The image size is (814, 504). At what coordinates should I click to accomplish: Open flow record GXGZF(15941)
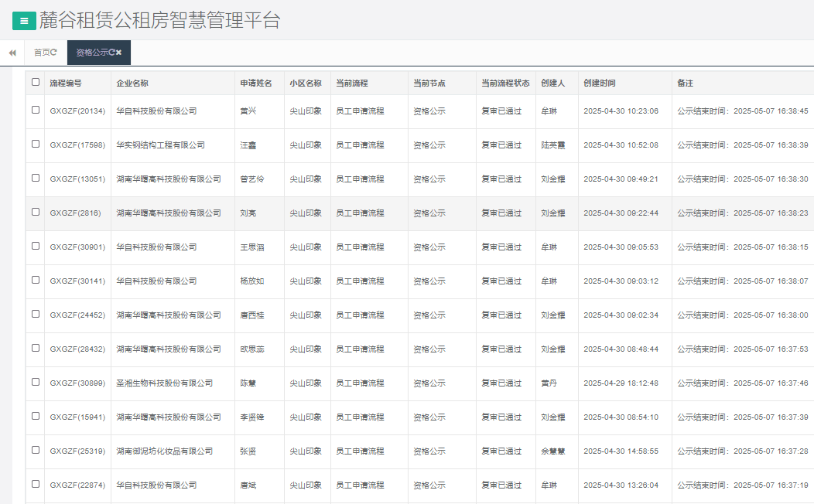76,417
